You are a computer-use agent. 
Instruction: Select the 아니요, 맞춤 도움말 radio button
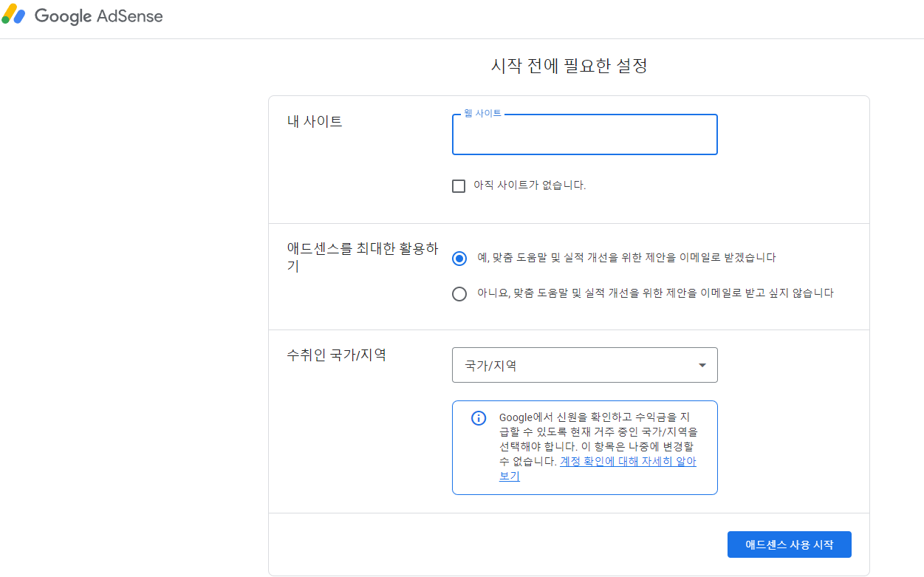(459, 294)
